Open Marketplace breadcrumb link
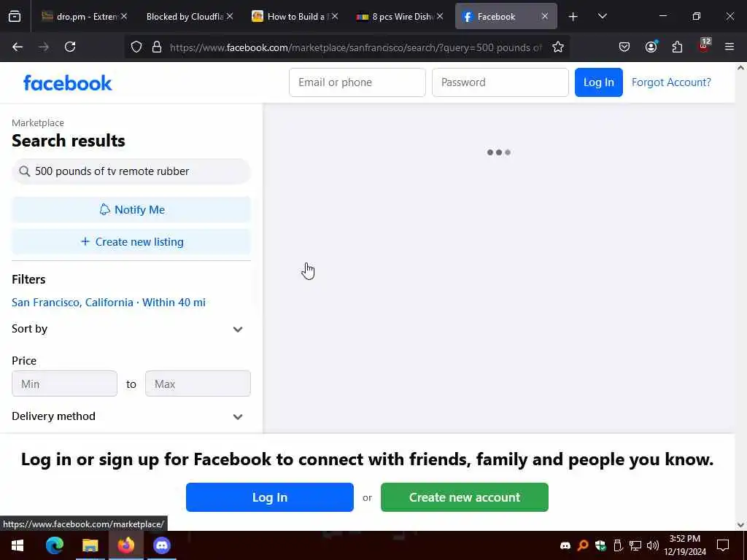The height and width of the screenshot is (560, 747). pyautogui.click(x=38, y=122)
